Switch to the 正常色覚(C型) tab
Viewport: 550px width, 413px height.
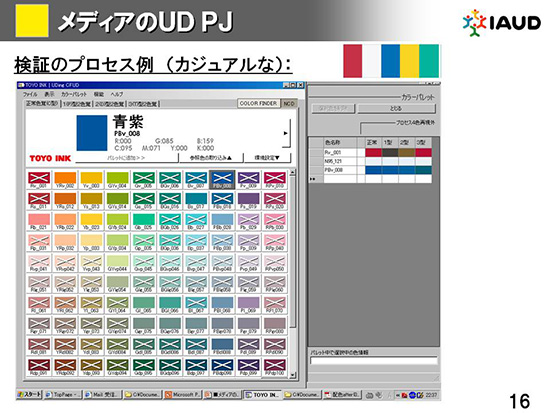point(42,104)
